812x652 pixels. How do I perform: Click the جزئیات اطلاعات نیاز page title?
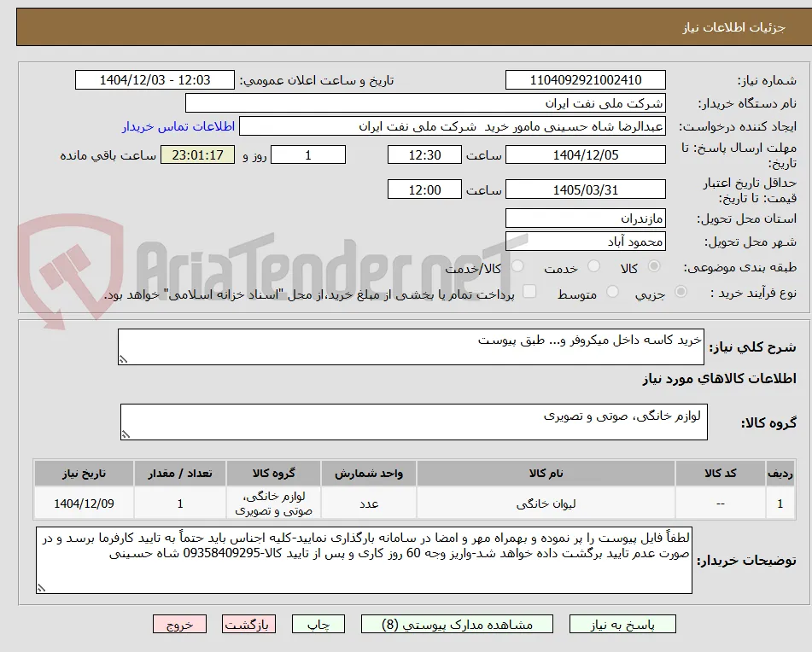point(733,27)
